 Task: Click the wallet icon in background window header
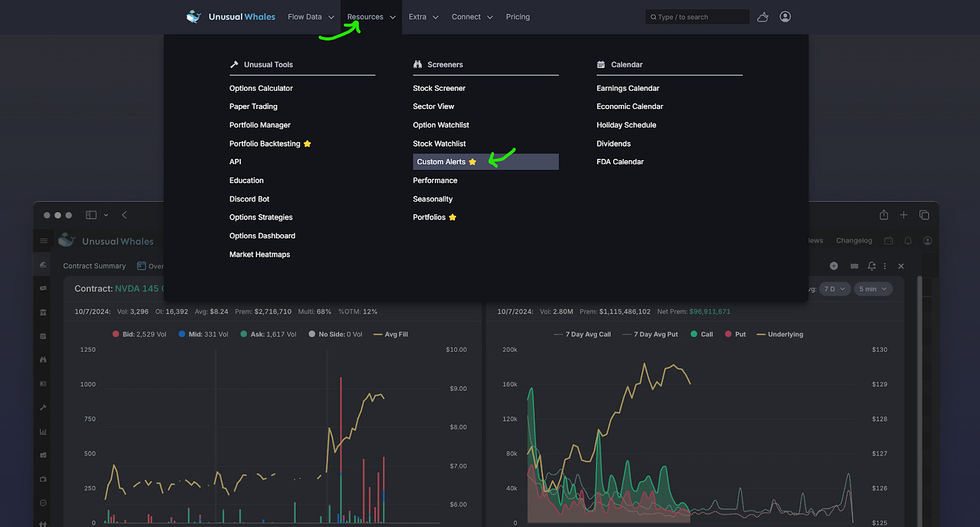[x=888, y=241]
